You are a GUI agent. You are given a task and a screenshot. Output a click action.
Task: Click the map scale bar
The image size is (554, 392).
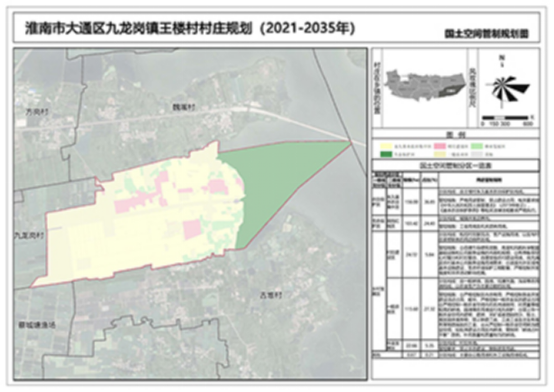click(x=506, y=118)
